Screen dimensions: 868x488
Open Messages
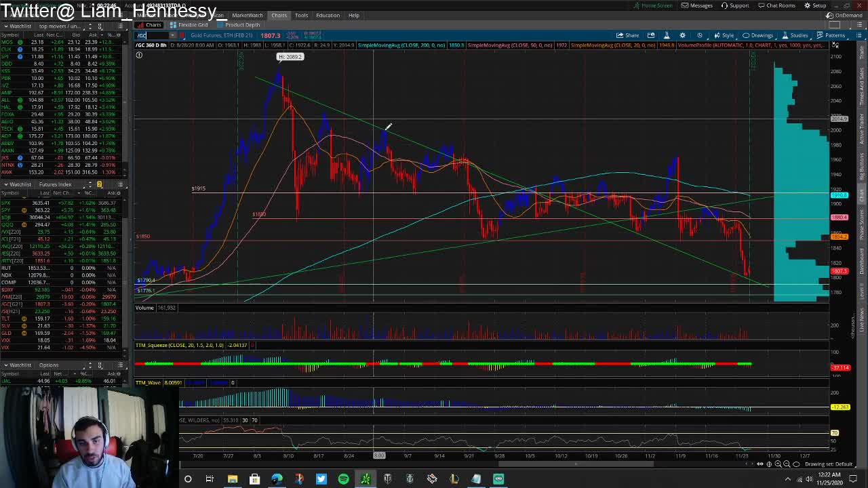coord(697,5)
